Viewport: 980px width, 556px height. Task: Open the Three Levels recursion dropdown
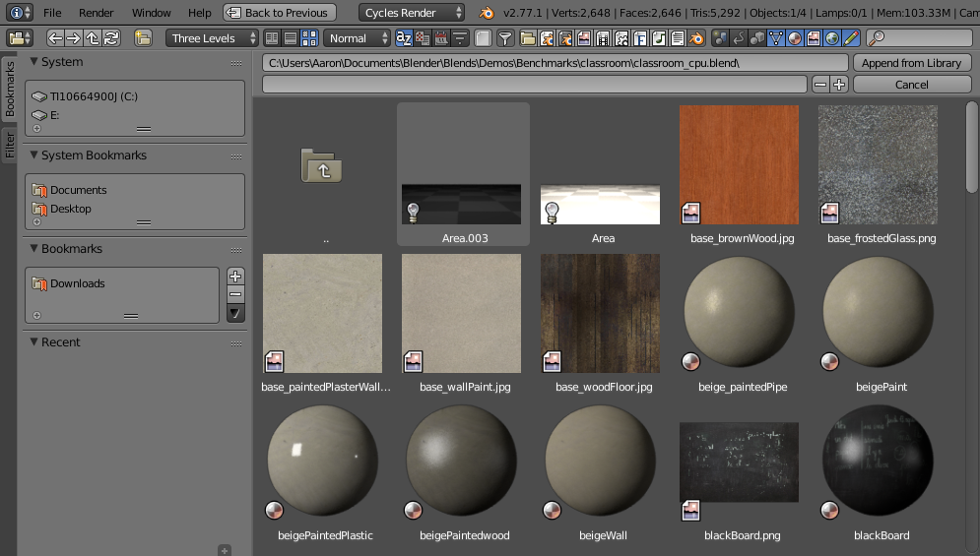(212, 38)
